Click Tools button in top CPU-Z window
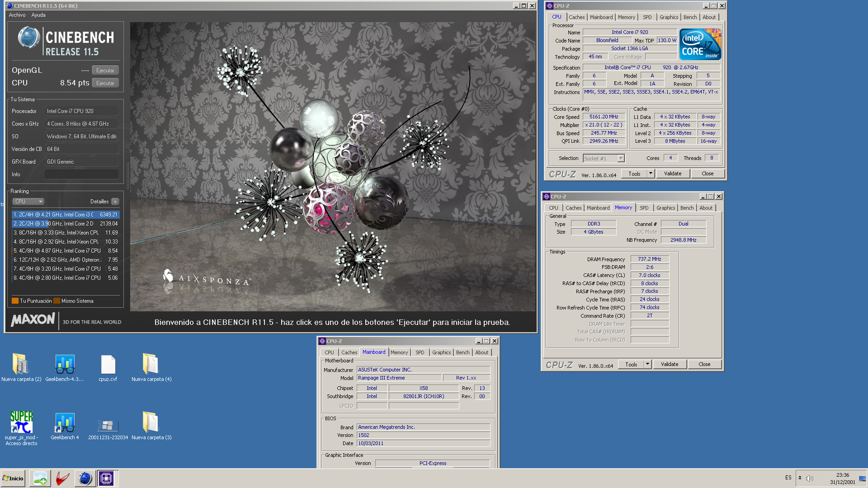 click(x=634, y=174)
